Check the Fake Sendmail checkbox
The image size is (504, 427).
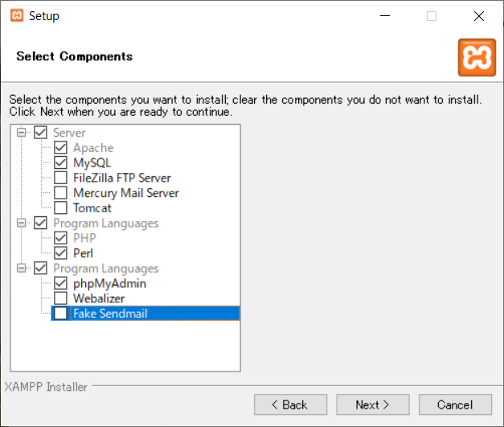(x=60, y=314)
